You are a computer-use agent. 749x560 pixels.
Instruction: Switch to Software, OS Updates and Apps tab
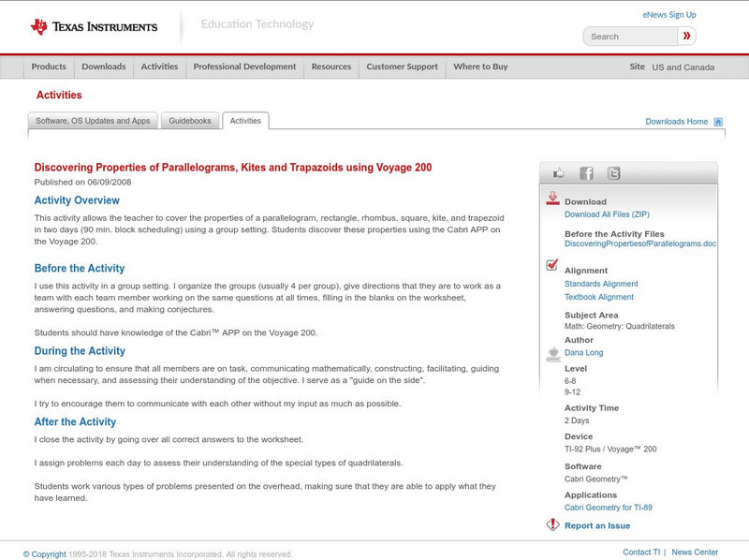93,121
